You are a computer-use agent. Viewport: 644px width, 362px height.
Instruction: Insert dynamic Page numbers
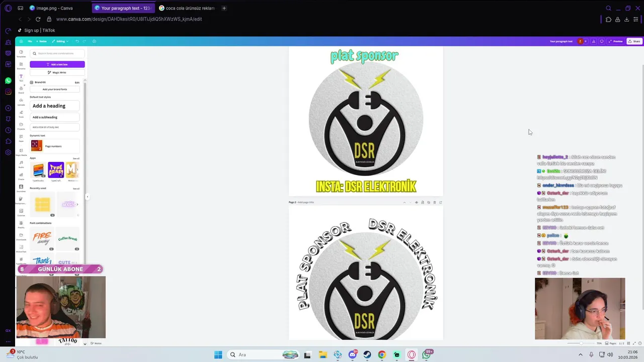point(55,146)
